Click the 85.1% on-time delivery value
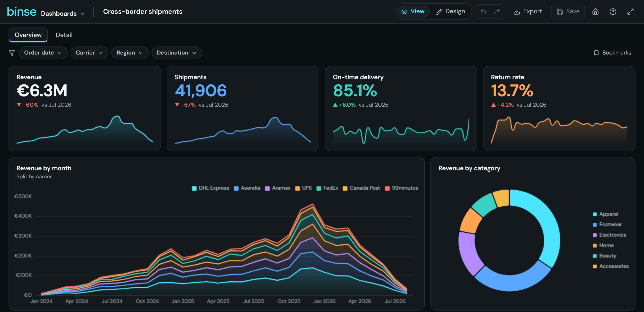The image size is (644, 312). click(x=355, y=91)
